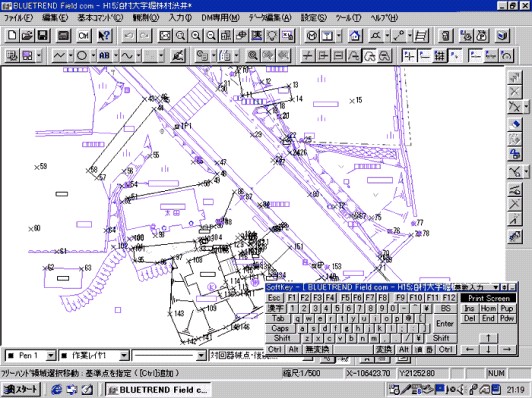Image resolution: width=532 pixels, height=398 pixels.
Task: Click the Print Screen SoftKey button
Action: click(489, 298)
